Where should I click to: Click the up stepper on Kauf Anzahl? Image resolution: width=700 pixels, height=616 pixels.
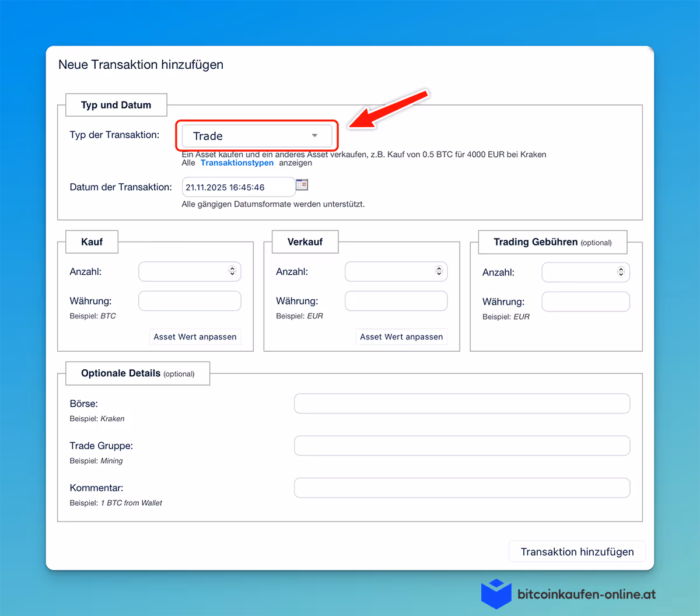(232, 268)
